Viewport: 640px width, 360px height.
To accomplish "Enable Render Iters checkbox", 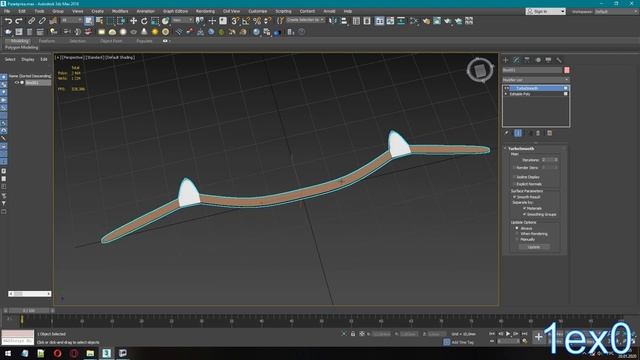I will tap(515, 168).
